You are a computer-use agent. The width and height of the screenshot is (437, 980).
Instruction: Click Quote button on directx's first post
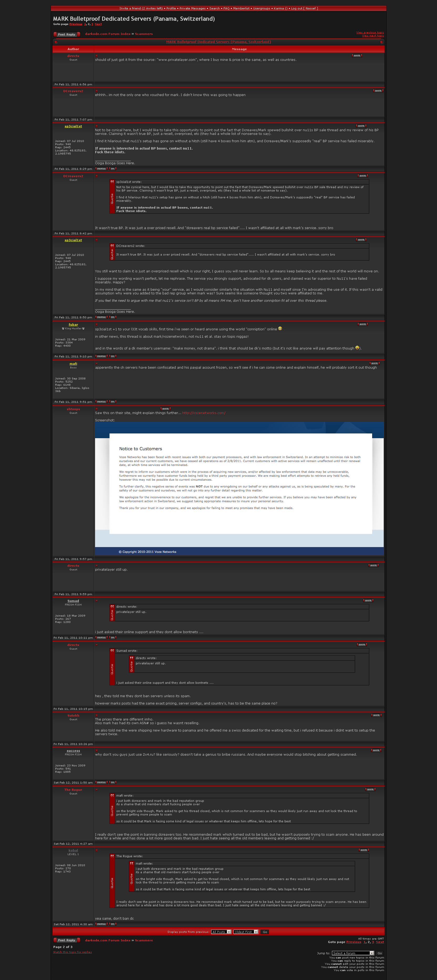(357, 56)
